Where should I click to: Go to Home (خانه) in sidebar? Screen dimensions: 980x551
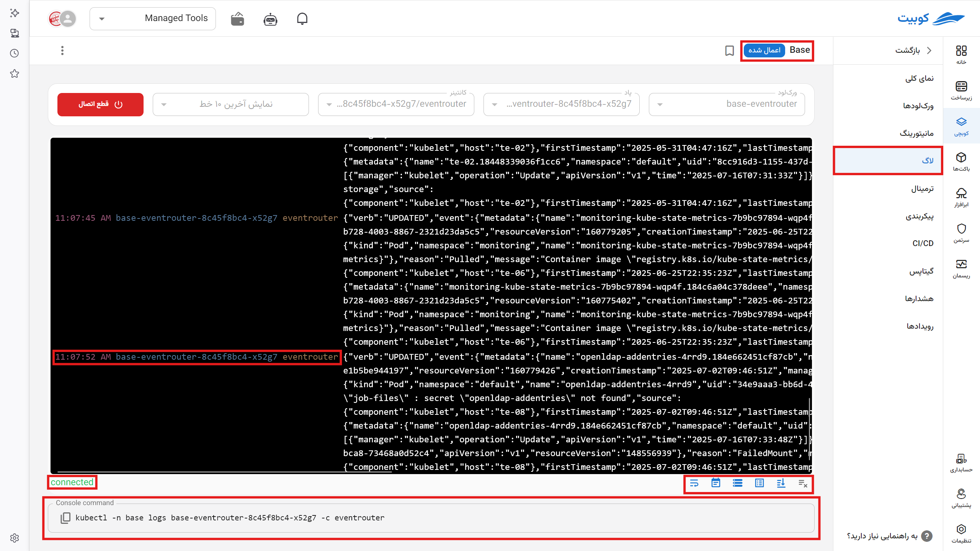click(x=961, y=55)
